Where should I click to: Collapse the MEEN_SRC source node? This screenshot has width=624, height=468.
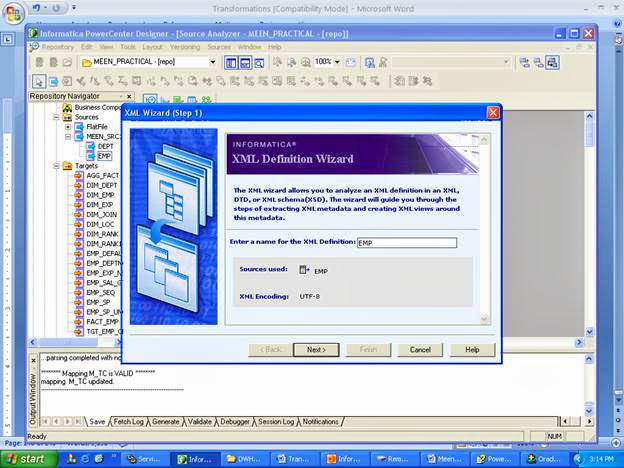pos(68,136)
